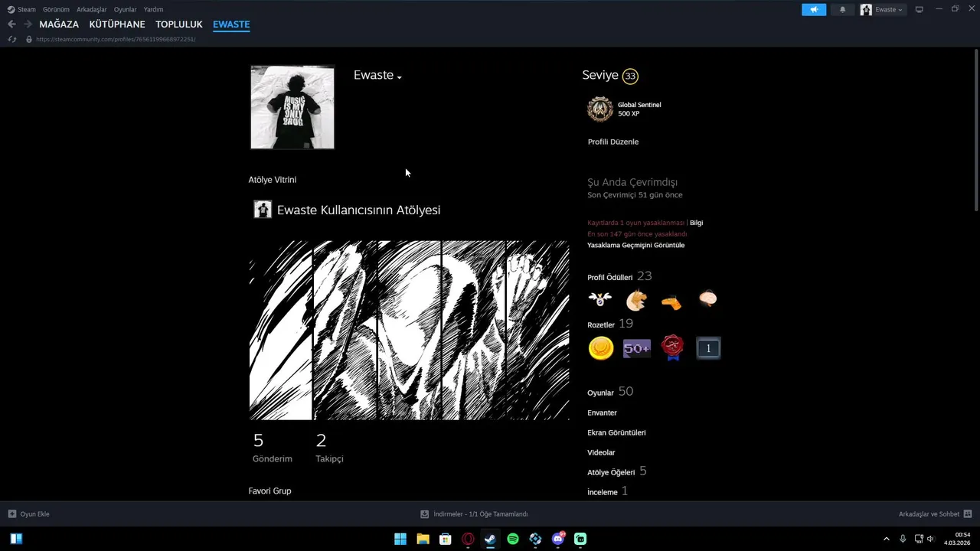Click the Profili Düzenle button

point(613,142)
